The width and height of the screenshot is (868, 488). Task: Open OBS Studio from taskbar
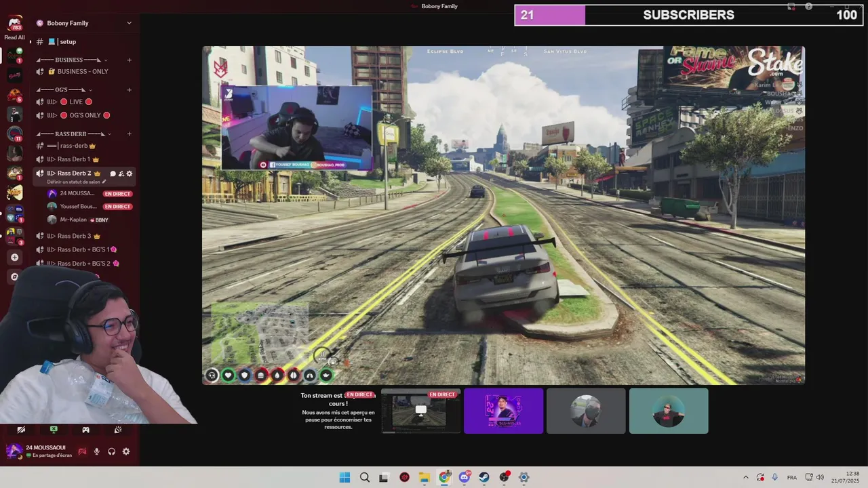(504, 477)
